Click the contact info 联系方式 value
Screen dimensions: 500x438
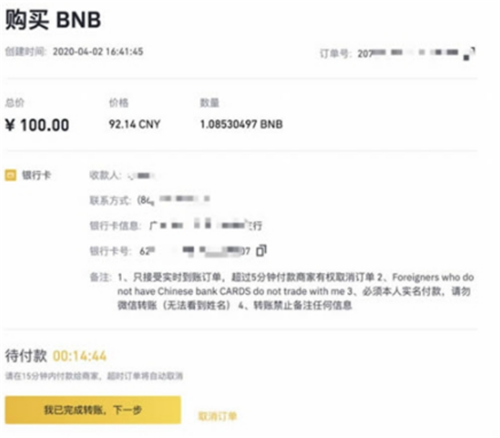[173, 200]
